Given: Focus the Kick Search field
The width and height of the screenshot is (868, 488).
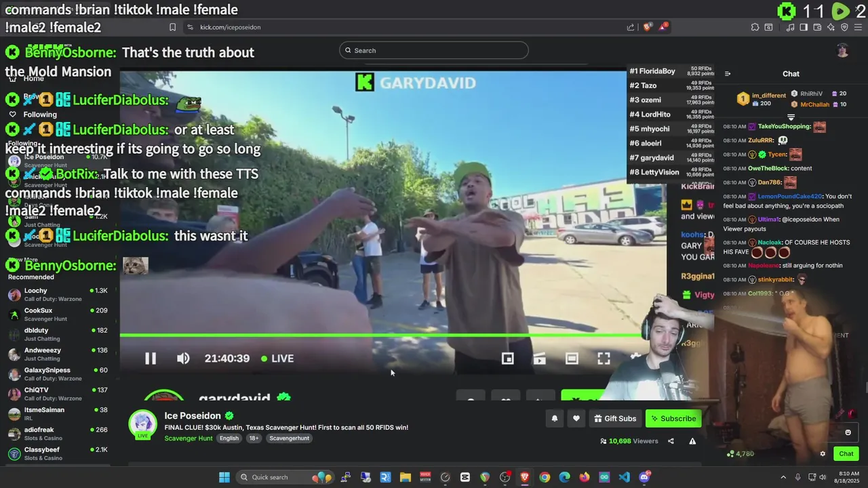Looking at the screenshot, I should click(434, 50).
